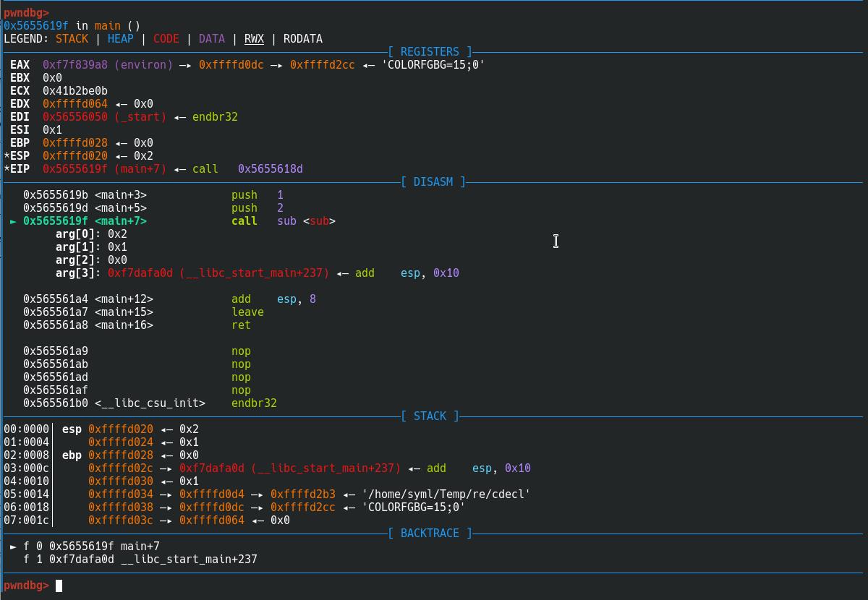Click the frame 0 arrow in backtrace
868x600 pixels.
pos(13,547)
